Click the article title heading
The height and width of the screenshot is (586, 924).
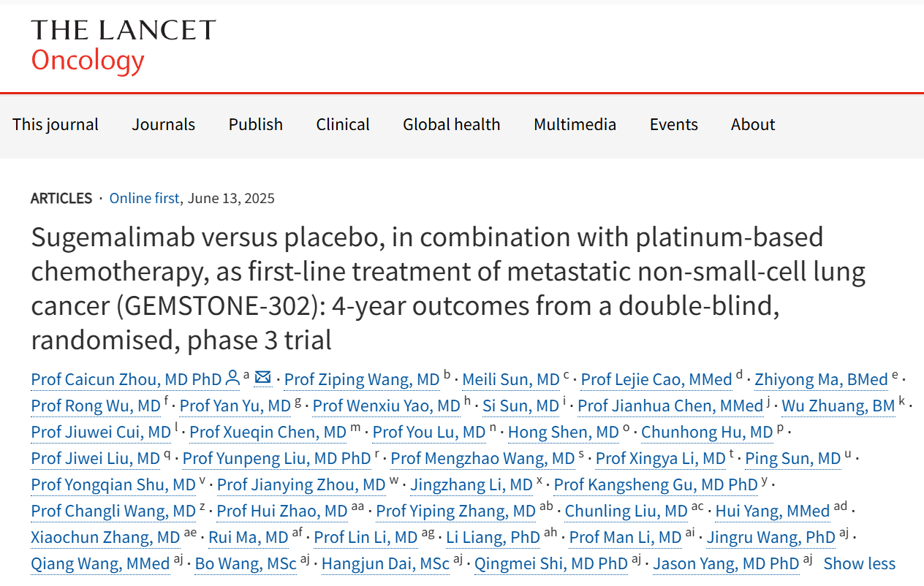point(447,288)
